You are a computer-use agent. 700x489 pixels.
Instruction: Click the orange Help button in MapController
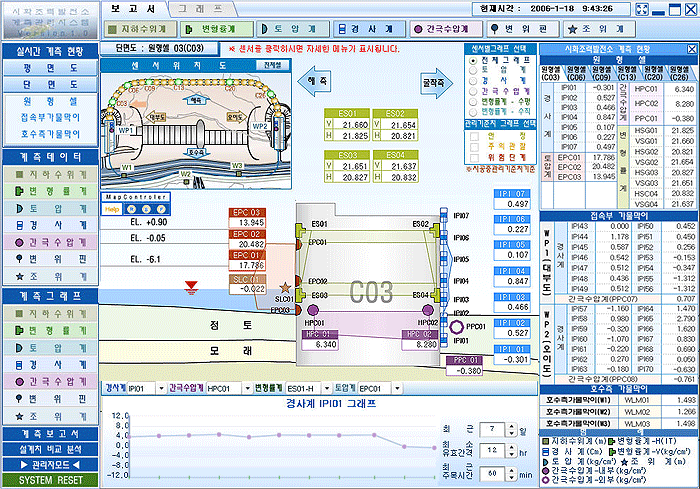coord(112,209)
